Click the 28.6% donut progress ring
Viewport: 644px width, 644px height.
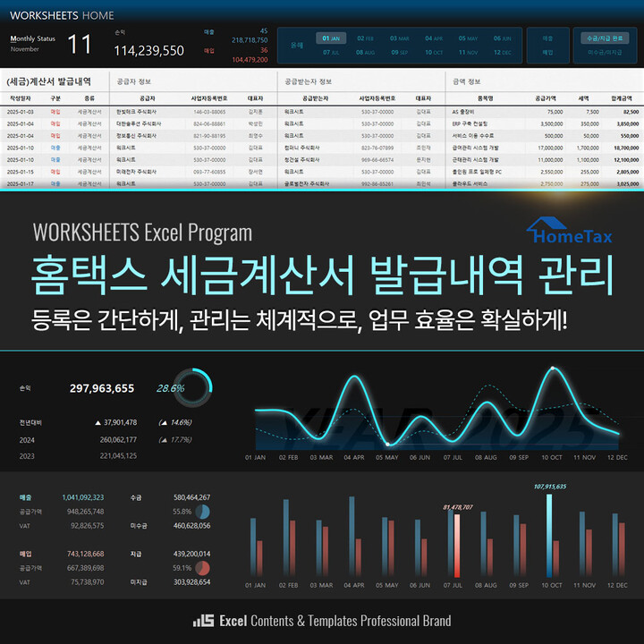point(192,387)
